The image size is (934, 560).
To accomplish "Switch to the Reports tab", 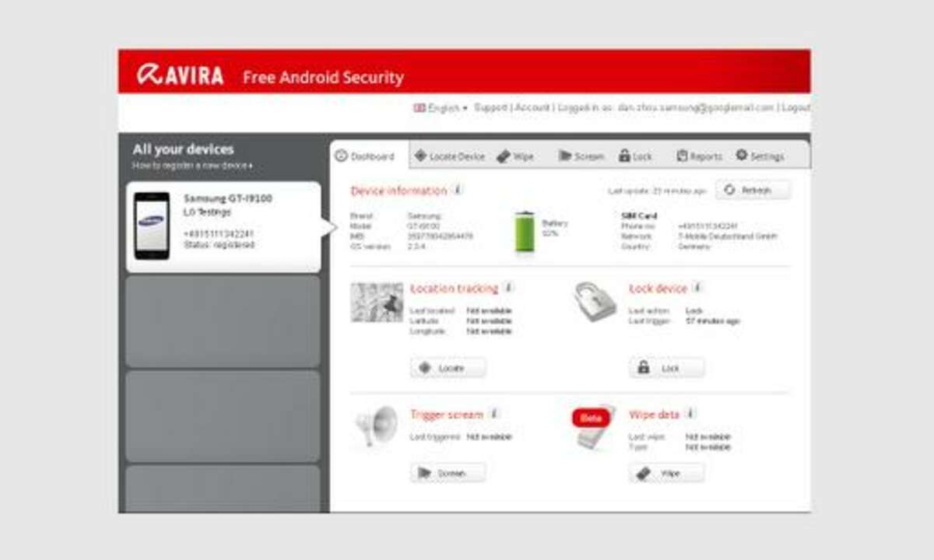I will click(699, 156).
